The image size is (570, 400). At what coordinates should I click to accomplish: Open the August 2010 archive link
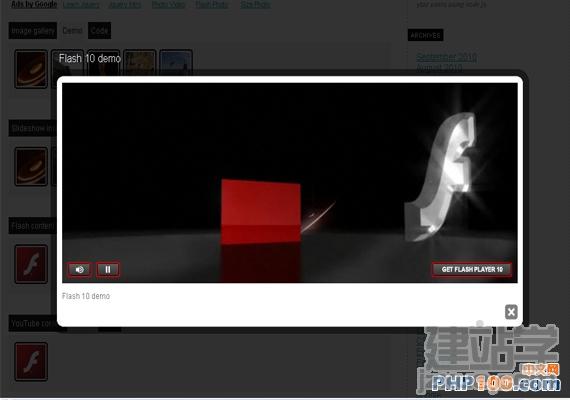439,67
